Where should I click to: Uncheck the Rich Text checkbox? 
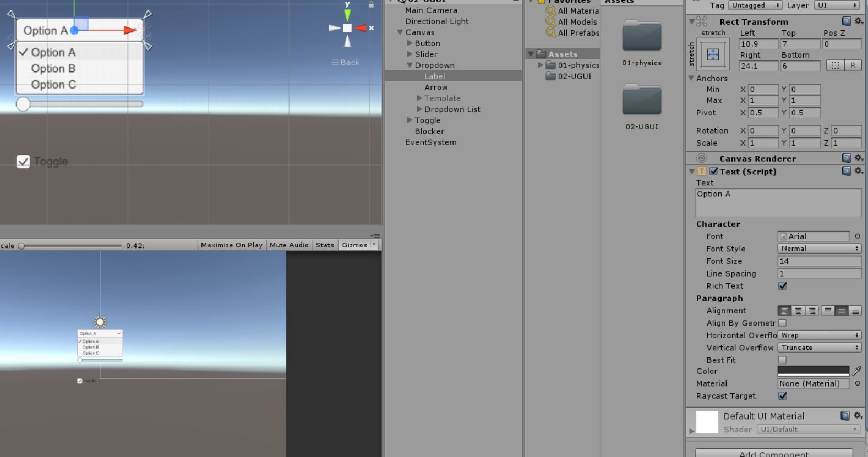[x=783, y=286]
